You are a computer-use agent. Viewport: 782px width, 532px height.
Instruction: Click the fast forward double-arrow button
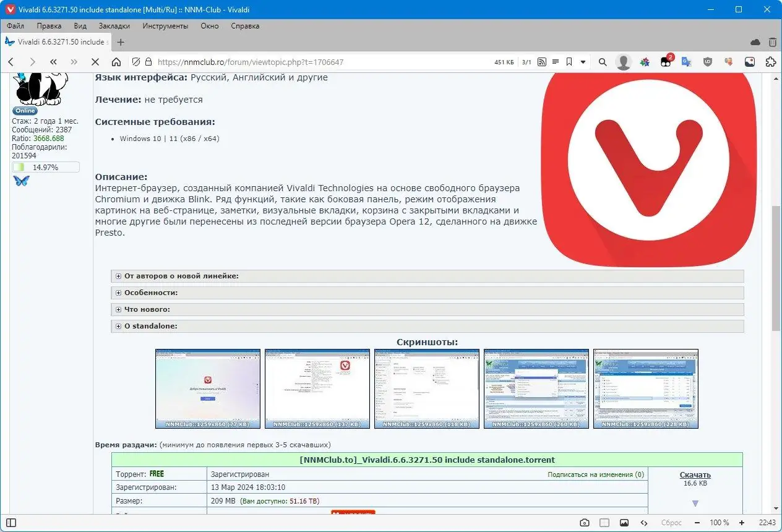[x=74, y=62]
